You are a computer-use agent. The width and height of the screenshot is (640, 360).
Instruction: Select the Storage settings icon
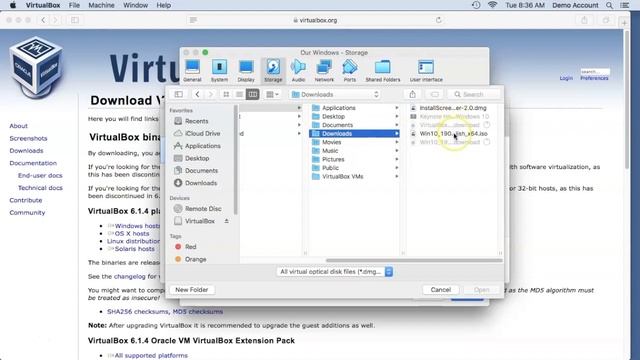click(x=273, y=71)
